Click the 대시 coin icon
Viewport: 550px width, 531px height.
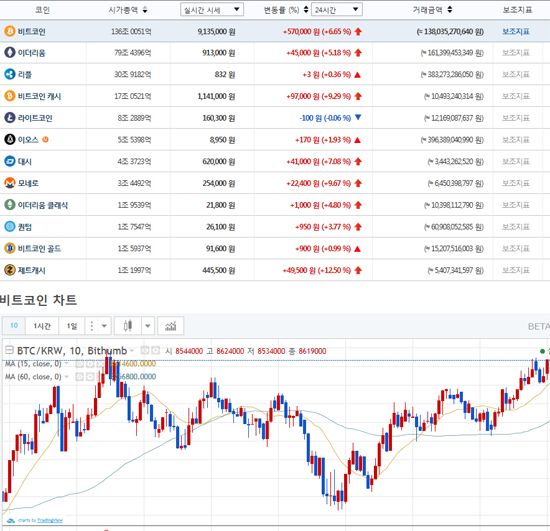pyautogui.click(x=10, y=161)
